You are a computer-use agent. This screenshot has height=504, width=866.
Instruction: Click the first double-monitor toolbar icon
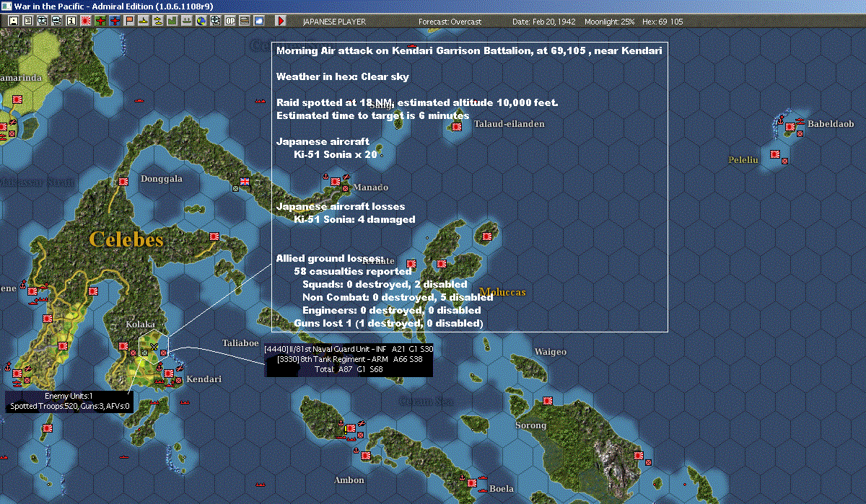tap(43, 21)
